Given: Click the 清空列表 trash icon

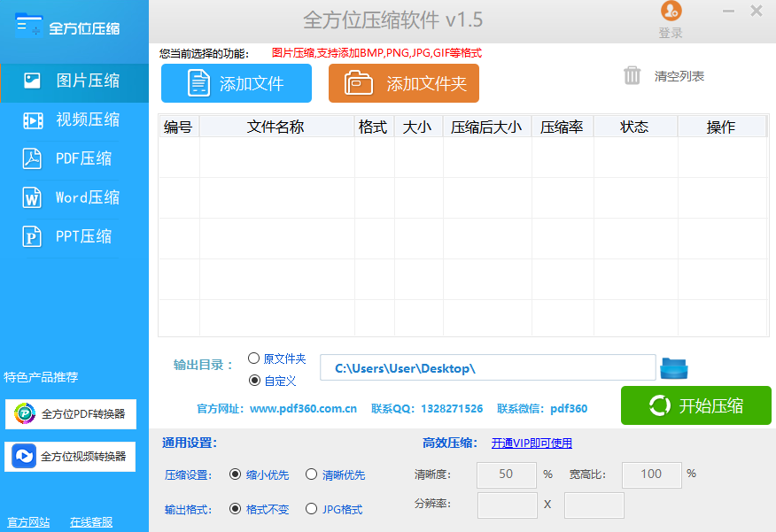Looking at the screenshot, I should point(632,76).
